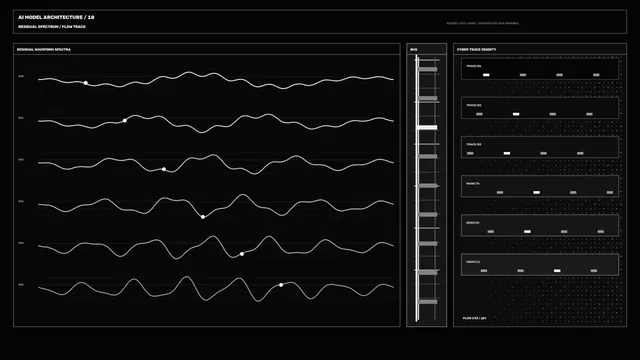Select the topmost gray bar in BUS panel
This screenshot has width=640, height=360.
[x=427, y=69]
